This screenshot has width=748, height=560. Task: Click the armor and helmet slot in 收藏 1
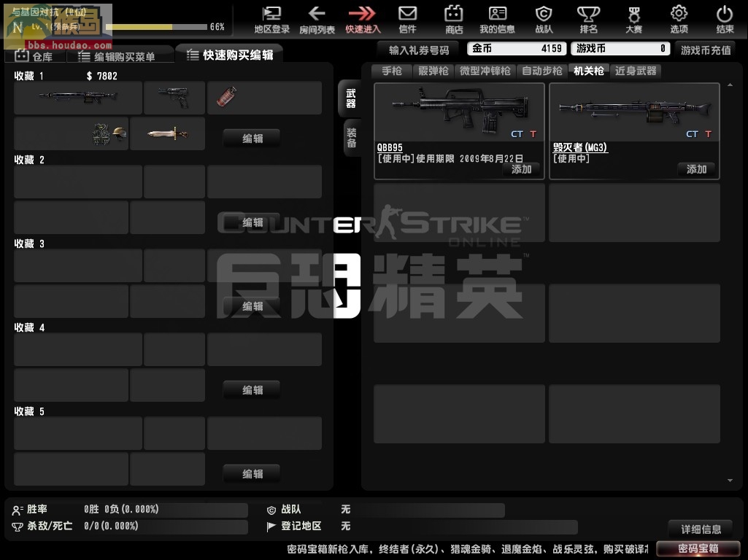(72, 134)
